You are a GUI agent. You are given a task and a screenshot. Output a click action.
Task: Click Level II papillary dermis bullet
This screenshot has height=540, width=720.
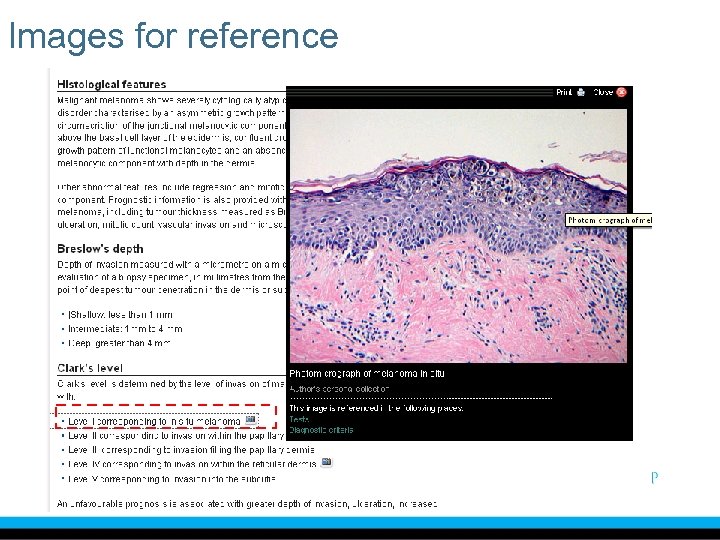click(176, 436)
